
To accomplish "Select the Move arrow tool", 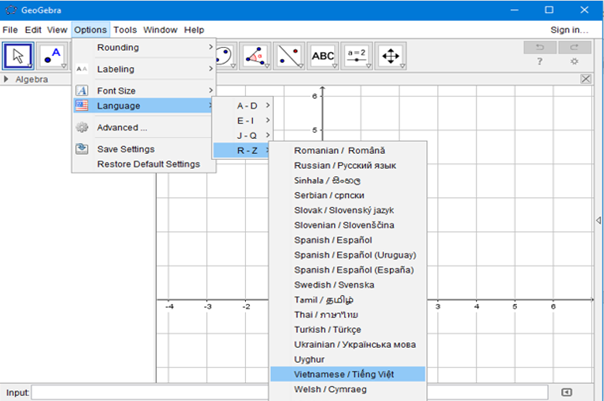I will coord(18,56).
